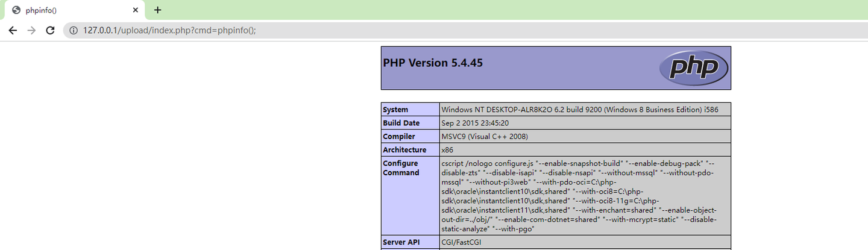868x250 pixels.
Task: Click the tab favicon globe icon
Action: [x=16, y=10]
